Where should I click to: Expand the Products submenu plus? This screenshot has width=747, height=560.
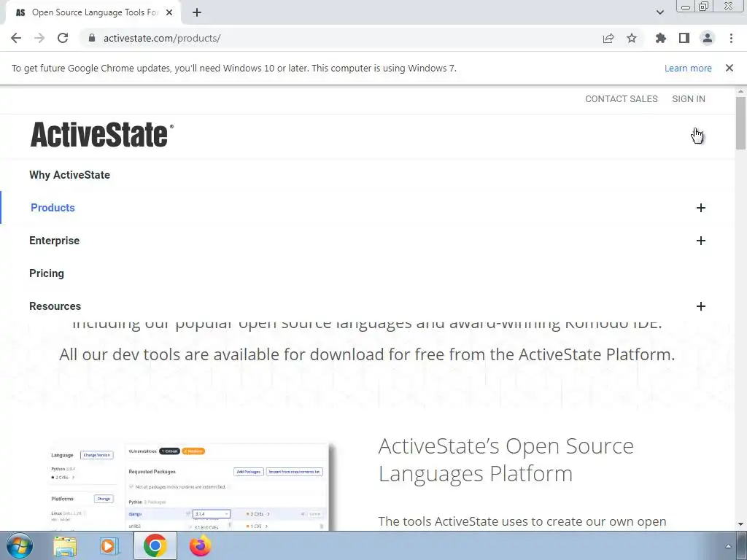(700, 208)
